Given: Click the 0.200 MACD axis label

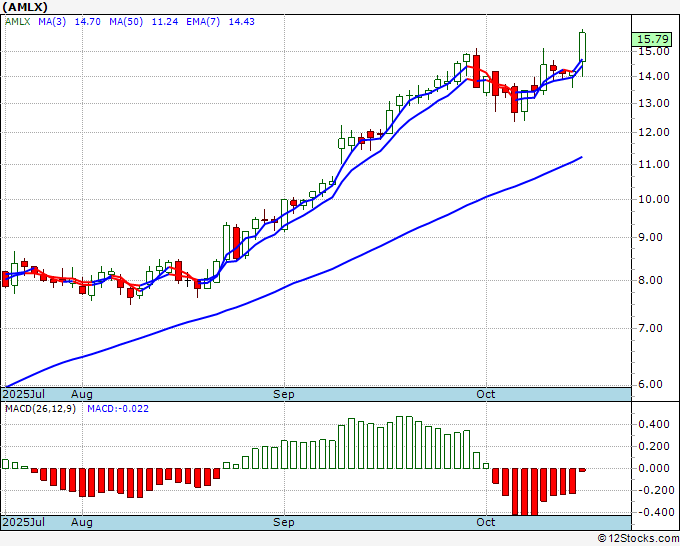Looking at the screenshot, I should click(654, 447).
